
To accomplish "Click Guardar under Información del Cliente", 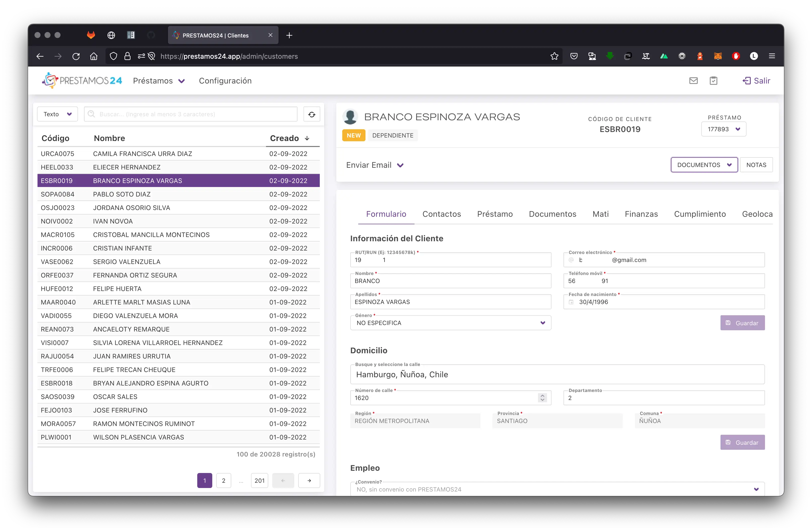I will (x=742, y=323).
